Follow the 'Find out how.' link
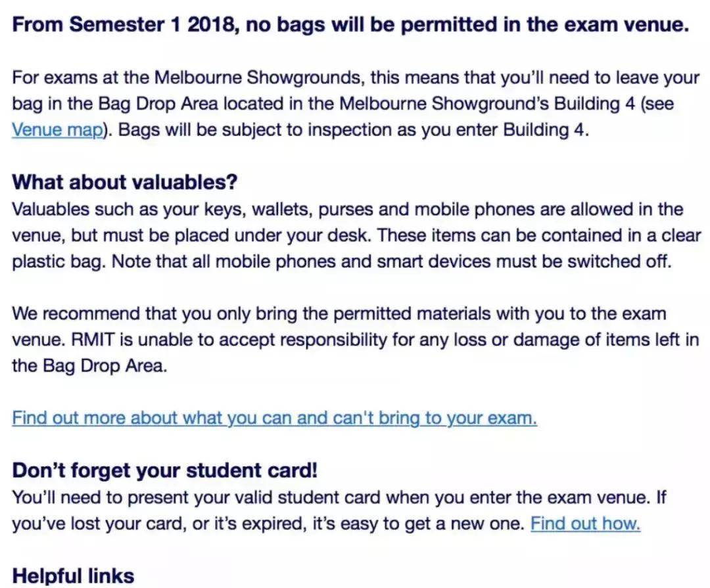The image size is (710, 588). (x=585, y=524)
